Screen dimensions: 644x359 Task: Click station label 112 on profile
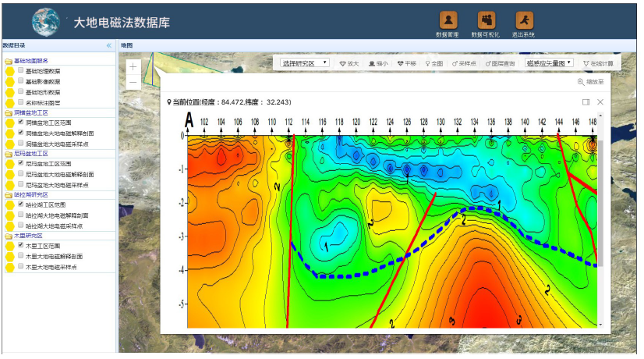pos(288,122)
